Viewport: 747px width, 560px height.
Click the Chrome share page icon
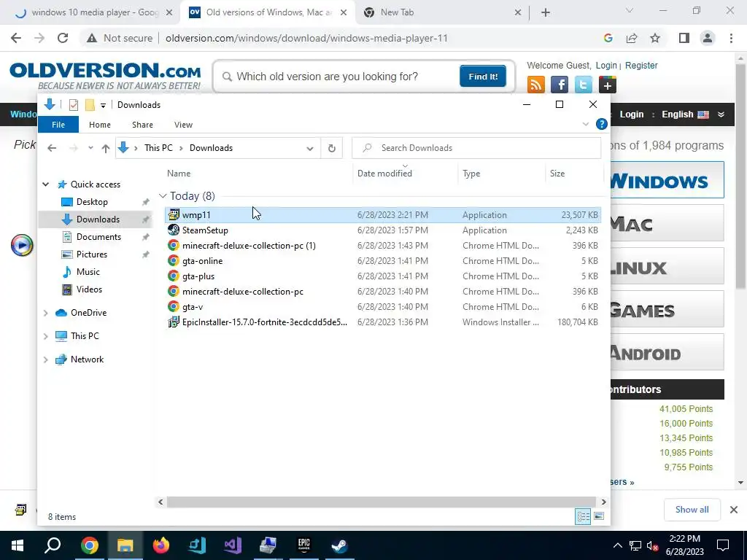click(x=632, y=38)
